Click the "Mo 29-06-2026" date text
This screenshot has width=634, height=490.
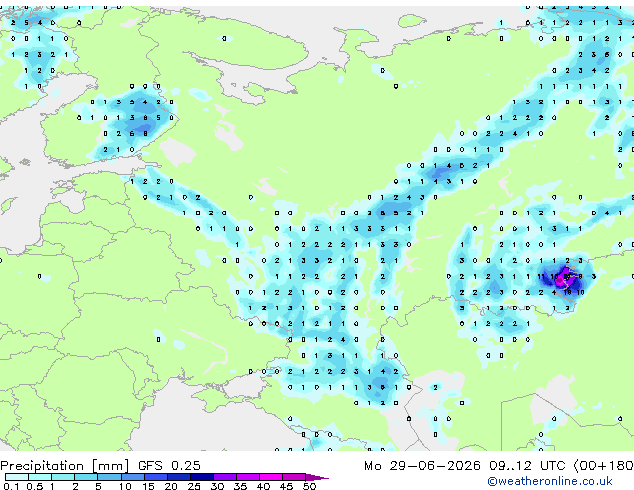(422, 466)
